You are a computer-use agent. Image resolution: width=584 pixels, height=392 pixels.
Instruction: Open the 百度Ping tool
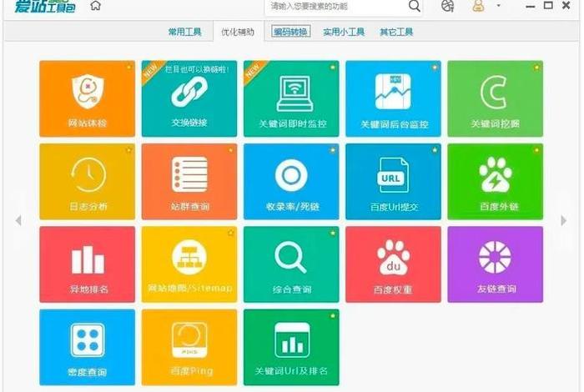click(189, 347)
